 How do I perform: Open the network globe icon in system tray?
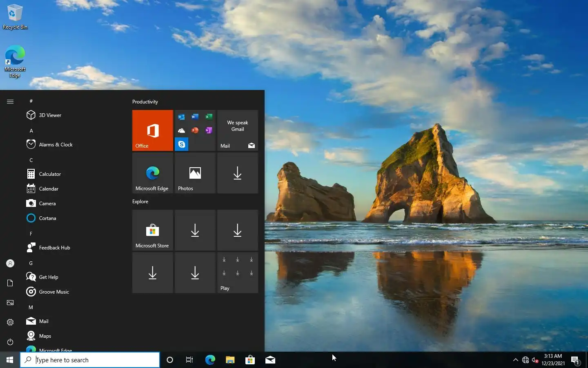(x=526, y=360)
